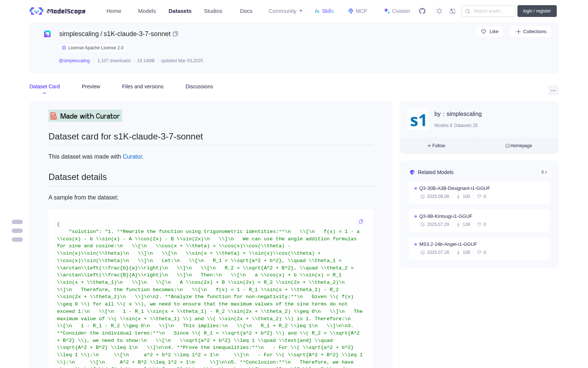Screen dimensions: 588x368
Task: Switch to the Dataset Card tab
Action: 44,86
